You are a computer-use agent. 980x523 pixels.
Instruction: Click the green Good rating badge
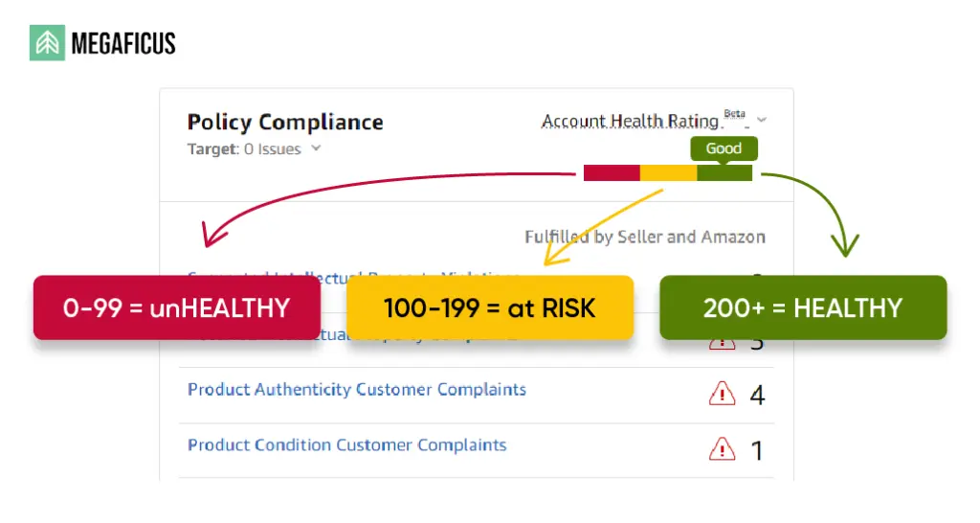click(724, 148)
